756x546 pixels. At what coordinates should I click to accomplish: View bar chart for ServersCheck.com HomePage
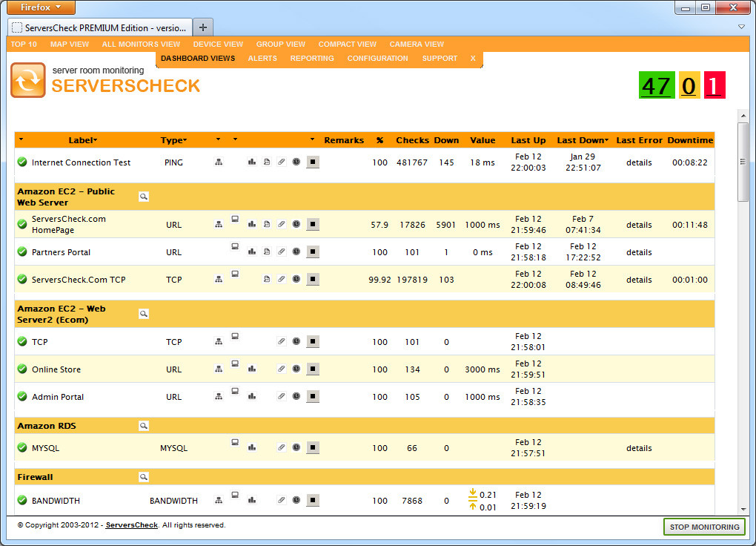coord(252,224)
